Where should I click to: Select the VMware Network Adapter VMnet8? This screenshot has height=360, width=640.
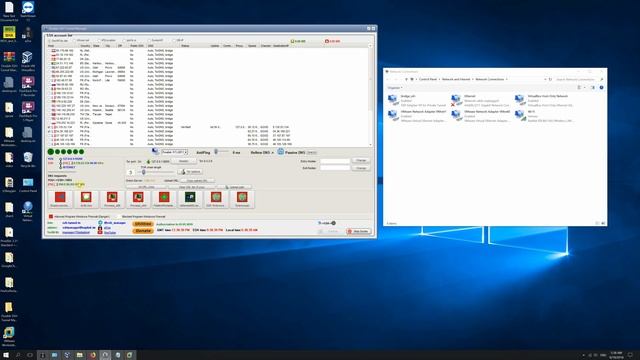tap(480, 116)
